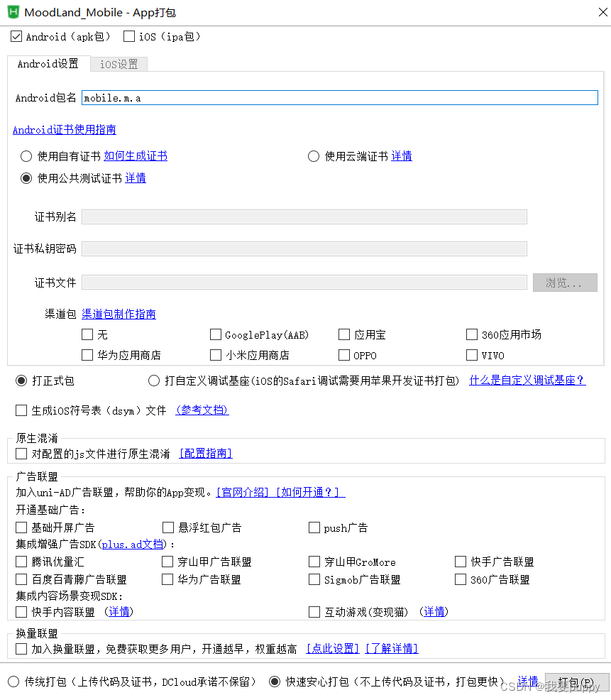Image resolution: width=611 pixels, height=700 pixels.
Task: Check the 360广告联盟 checkbox
Action: pos(460,579)
